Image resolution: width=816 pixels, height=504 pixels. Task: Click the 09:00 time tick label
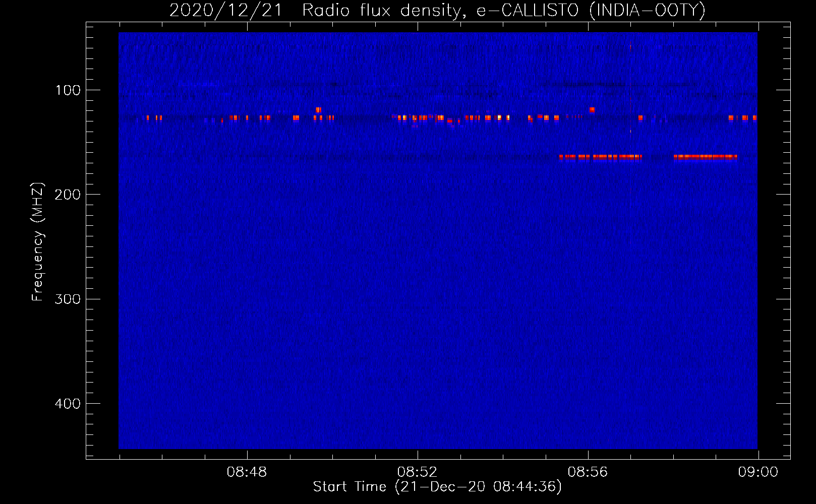(758, 472)
